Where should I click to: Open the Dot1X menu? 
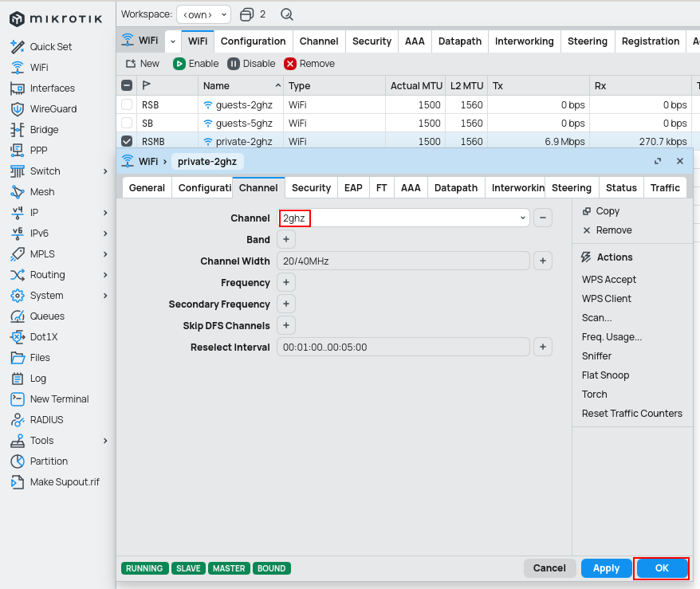coord(34,337)
